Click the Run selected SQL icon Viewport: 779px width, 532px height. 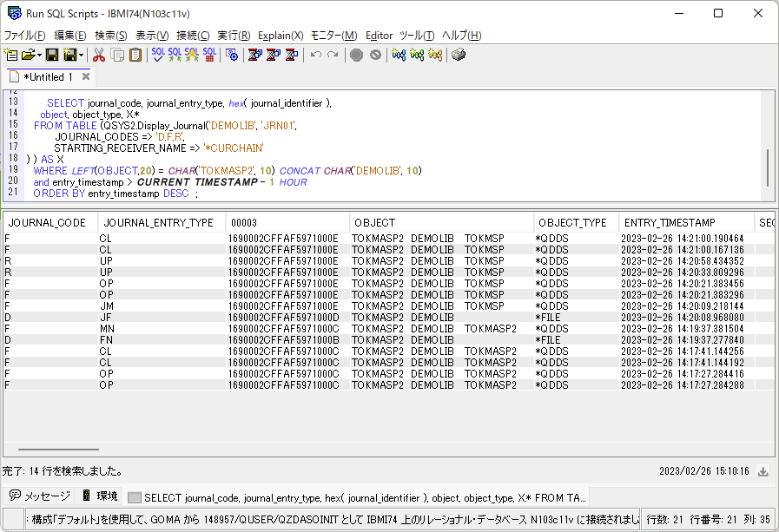click(175, 55)
